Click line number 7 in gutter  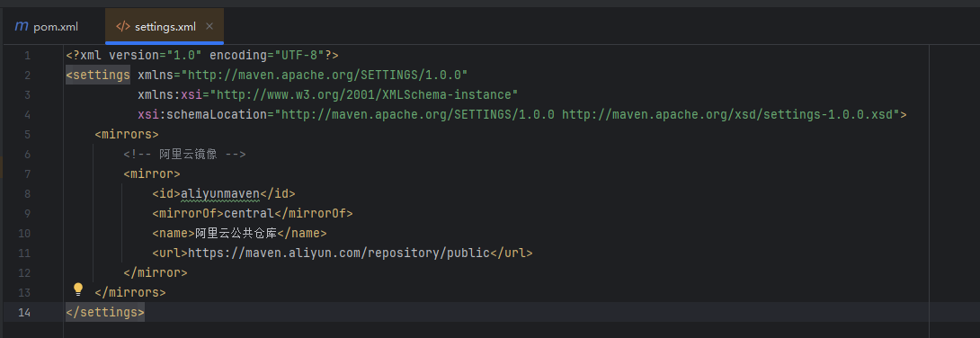pyautogui.click(x=27, y=173)
